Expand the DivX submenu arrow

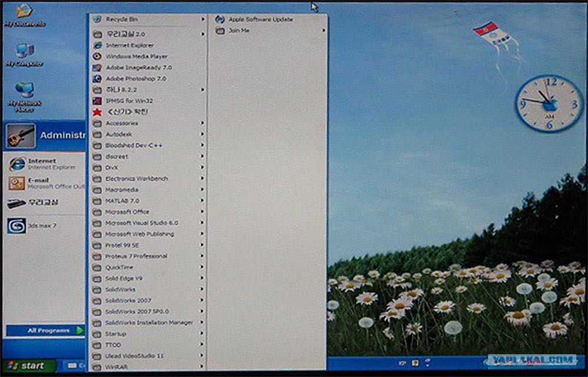point(202,167)
